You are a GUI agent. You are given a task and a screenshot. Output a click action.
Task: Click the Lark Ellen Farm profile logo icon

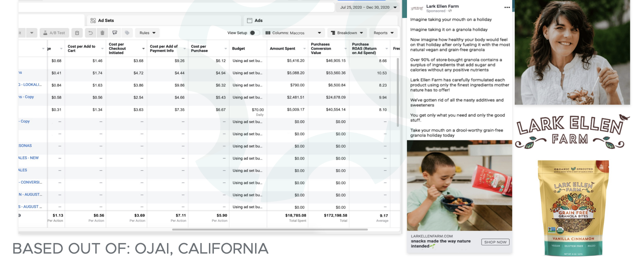point(417,8)
